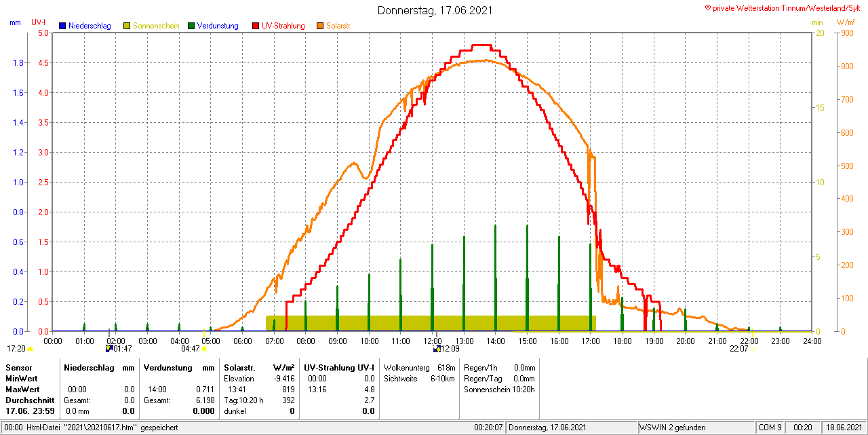The height and width of the screenshot is (435, 868).
Task: Select the Niederschlag legend label
Action: [90, 26]
